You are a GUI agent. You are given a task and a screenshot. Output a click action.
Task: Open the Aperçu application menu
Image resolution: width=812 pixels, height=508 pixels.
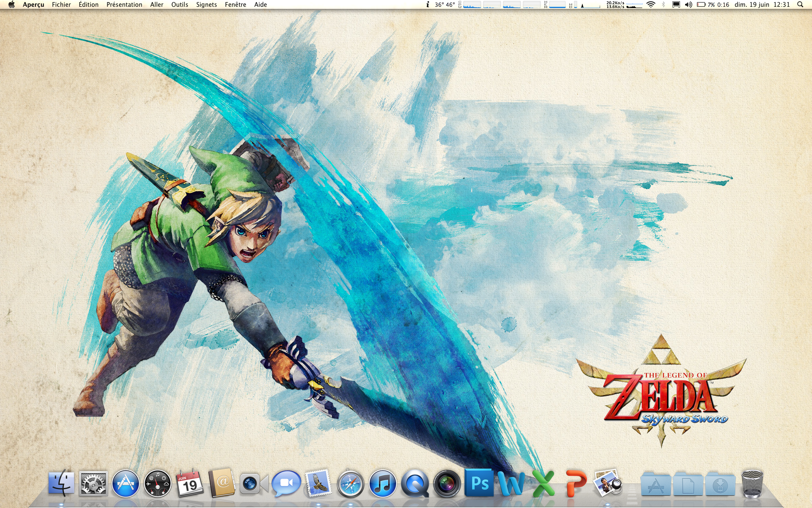click(33, 5)
